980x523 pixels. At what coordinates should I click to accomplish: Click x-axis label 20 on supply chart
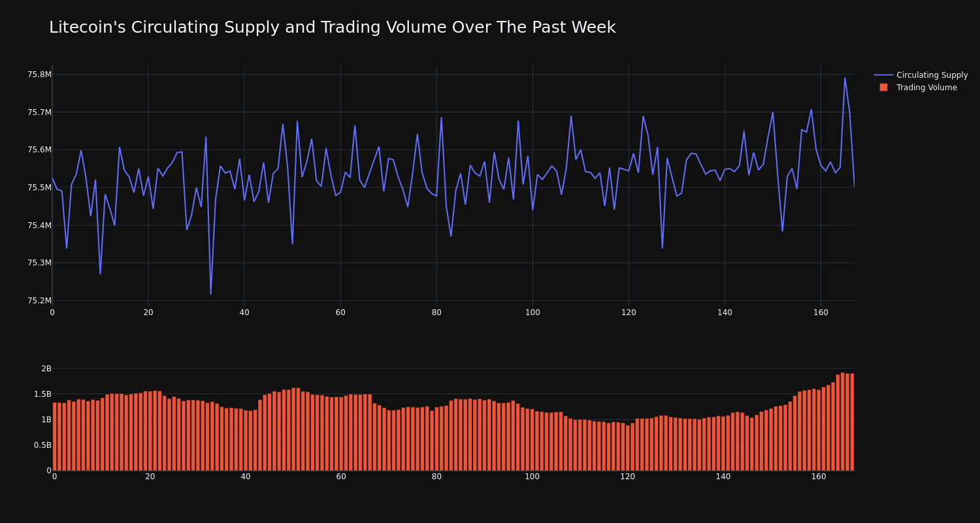pos(148,312)
